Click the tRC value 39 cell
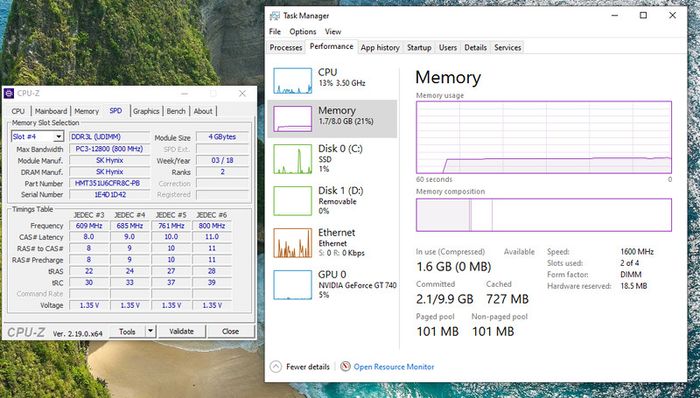Image resolution: width=700 pixels, height=398 pixels. tap(212, 282)
